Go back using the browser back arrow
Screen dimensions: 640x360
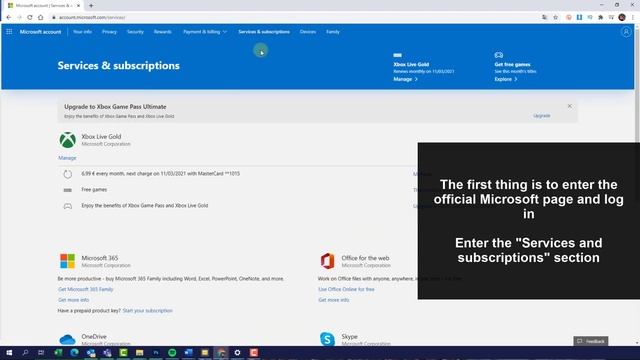click(9, 17)
